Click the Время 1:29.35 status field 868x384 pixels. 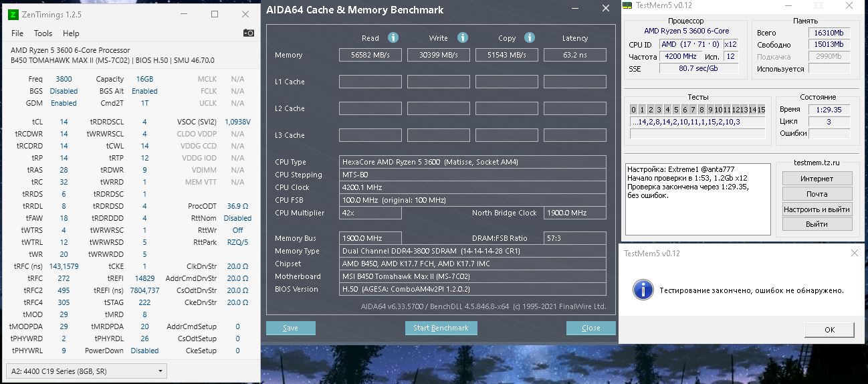829,110
